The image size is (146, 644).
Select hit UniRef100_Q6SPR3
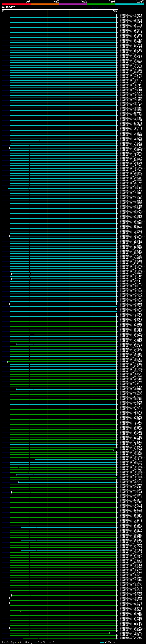131,50
